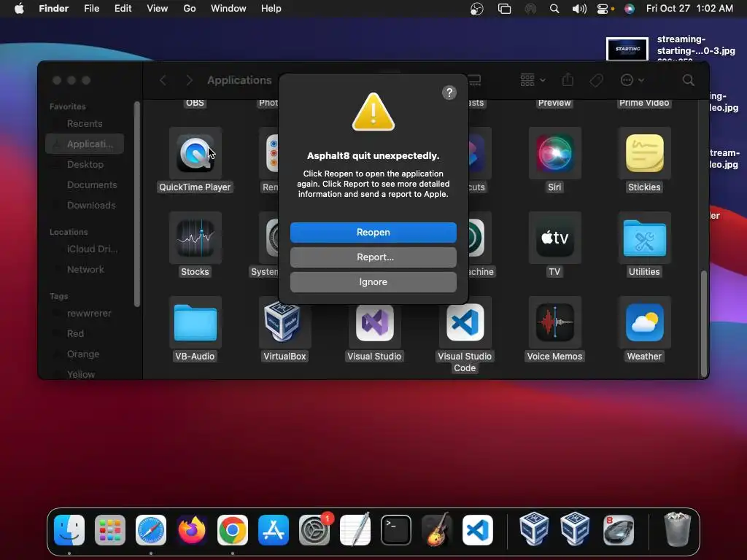Screen dimensions: 747x560
Task: Select VirtualBox in Applications window
Action: (285, 322)
